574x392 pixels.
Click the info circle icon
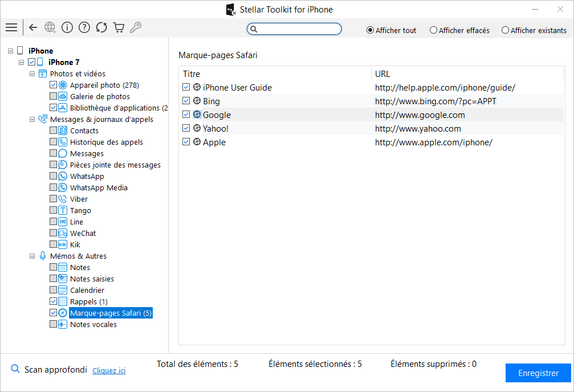67,27
